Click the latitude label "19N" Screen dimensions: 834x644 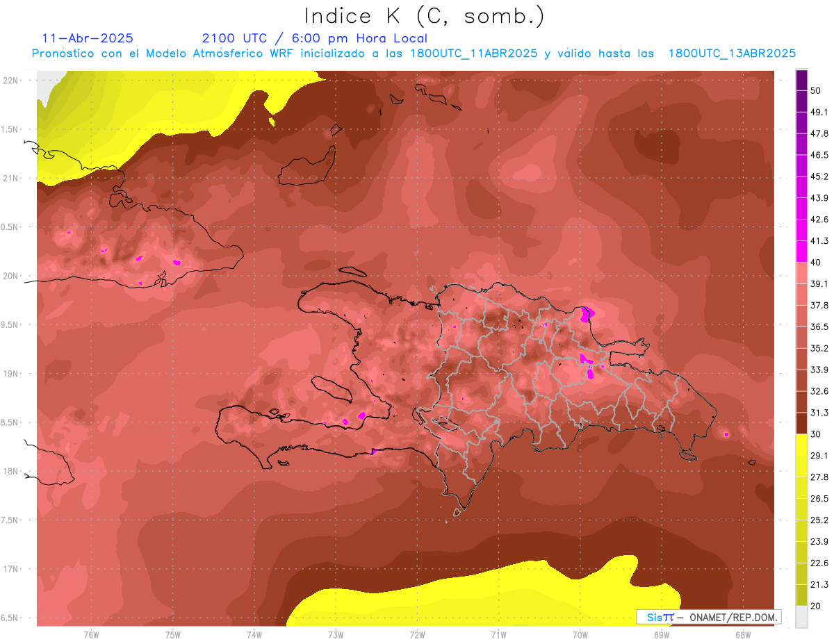click(x=11, y=374)
